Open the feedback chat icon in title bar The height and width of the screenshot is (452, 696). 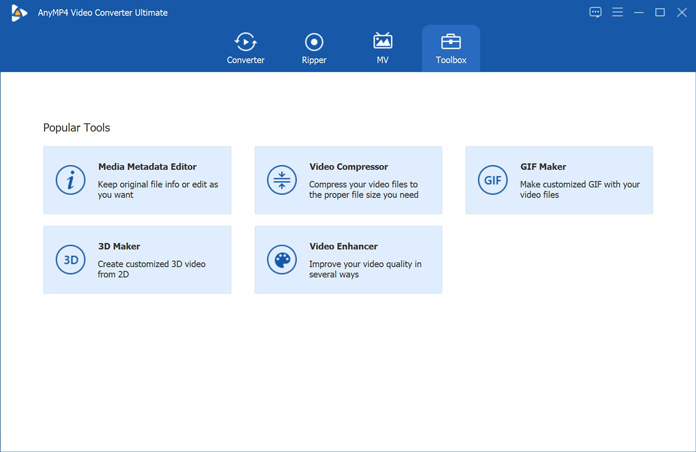(x=595, y=13)
